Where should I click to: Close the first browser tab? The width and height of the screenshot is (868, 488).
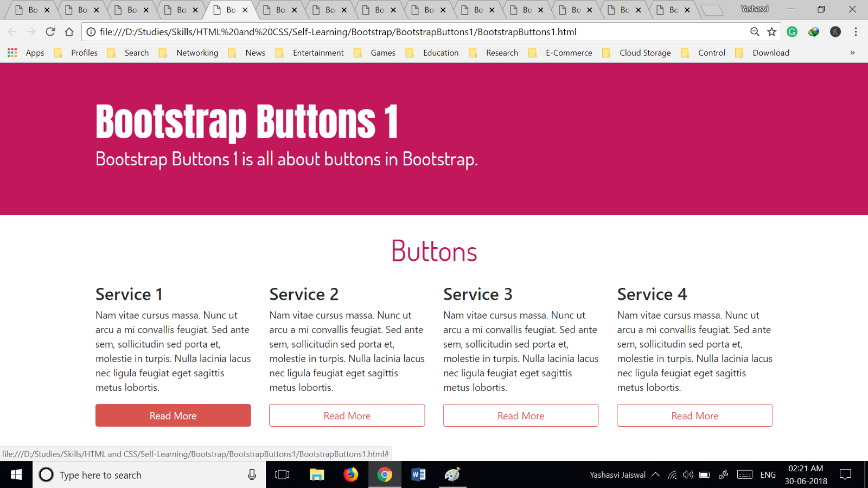click(47, 10)
